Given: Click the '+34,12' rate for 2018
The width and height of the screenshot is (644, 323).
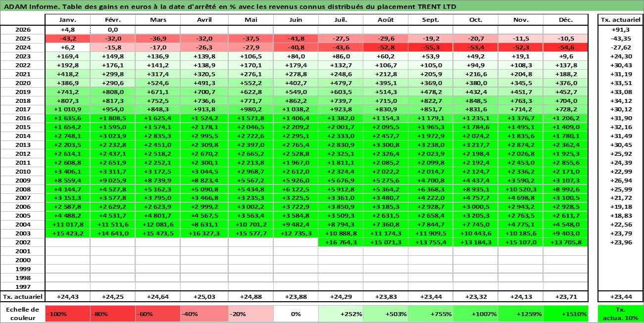Looking at the screenshot, I should [x=621, y=100].
